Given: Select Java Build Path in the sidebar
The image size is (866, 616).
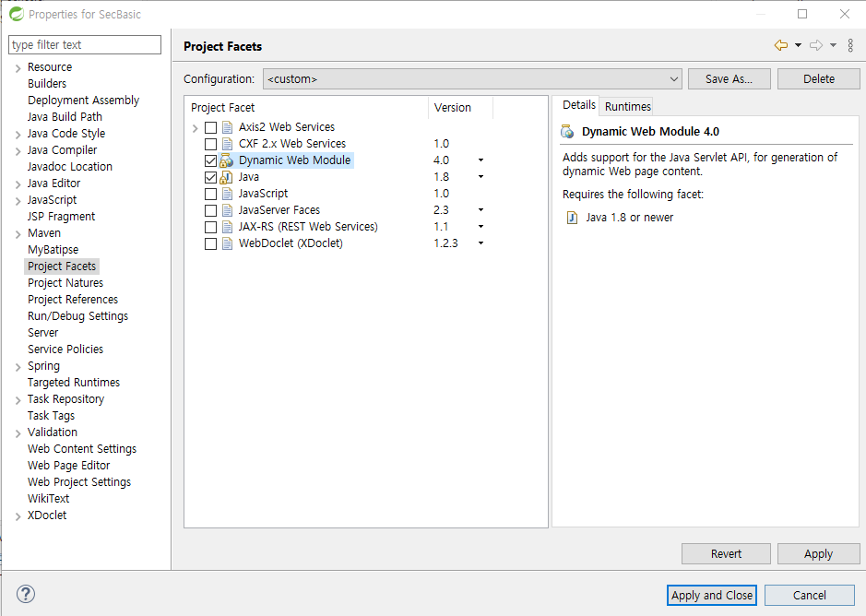Looking at the screenshot, I should [x=65, y=116].
